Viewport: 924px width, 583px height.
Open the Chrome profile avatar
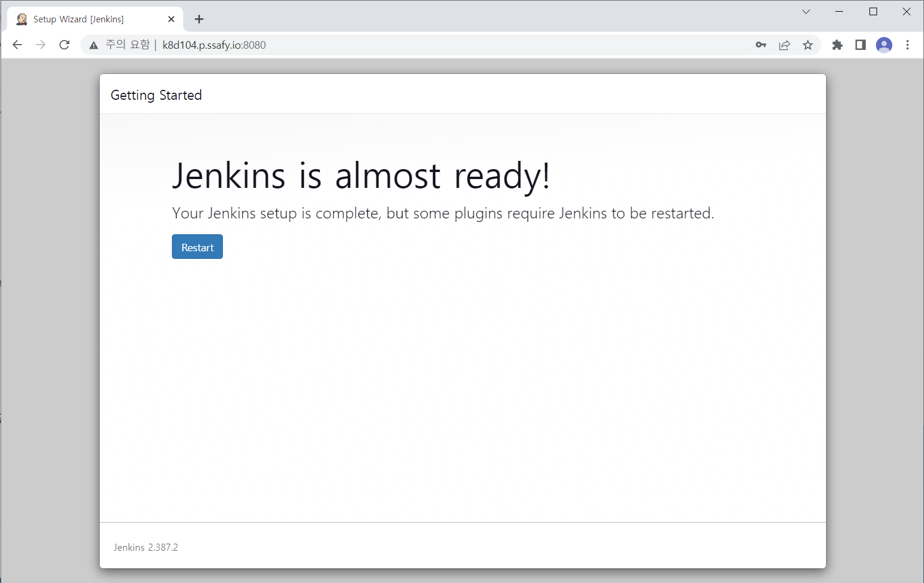coord(884,45)
